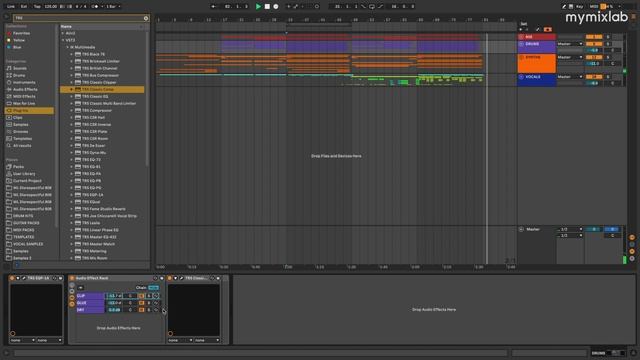640x360 pixels.
Task: Open Samples category
Action: [x=20, y=124]
